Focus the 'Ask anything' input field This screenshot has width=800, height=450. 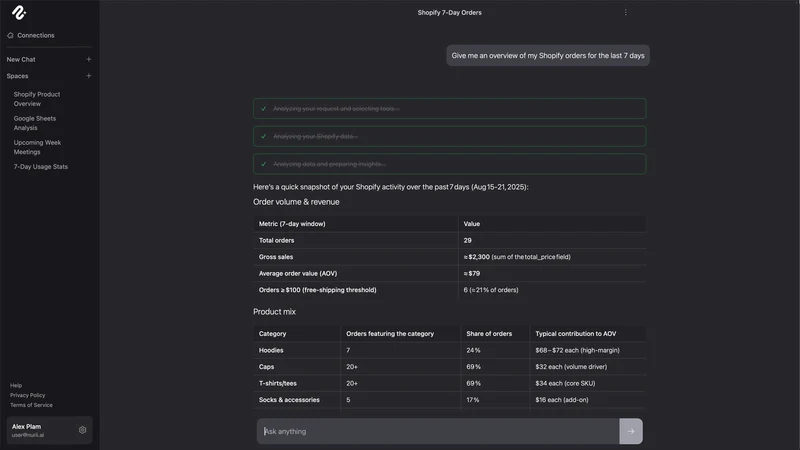click(438, 431)
